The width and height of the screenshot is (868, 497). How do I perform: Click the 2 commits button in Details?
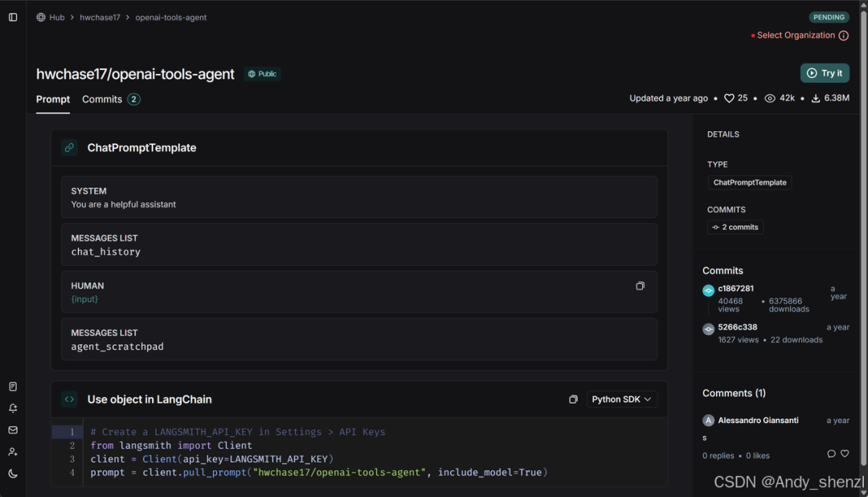click(x=735, y=227)
